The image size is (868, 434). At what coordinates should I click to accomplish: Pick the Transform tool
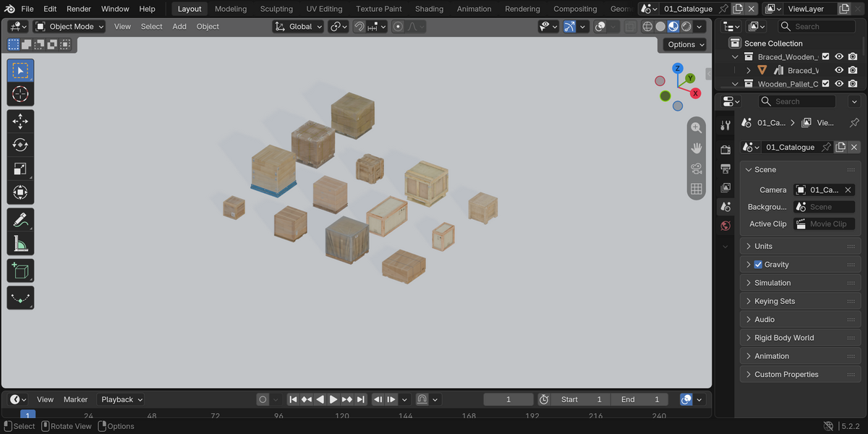(x=20, y=193)
